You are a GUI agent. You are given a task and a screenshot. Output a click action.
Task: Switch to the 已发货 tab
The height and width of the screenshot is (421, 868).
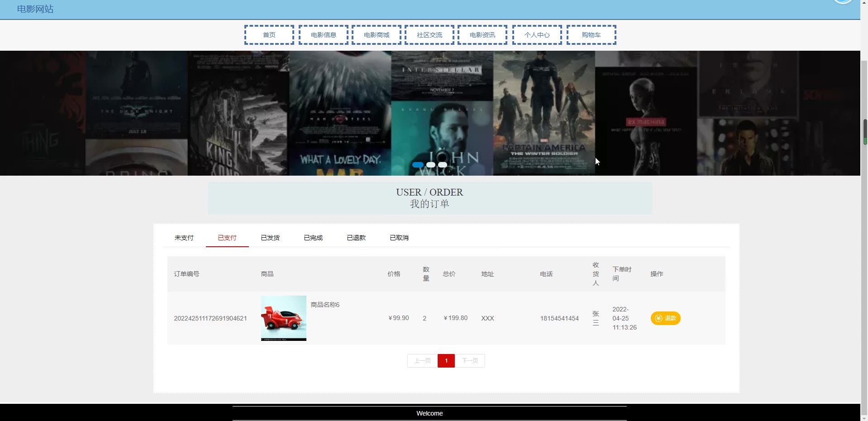(270, 238)
